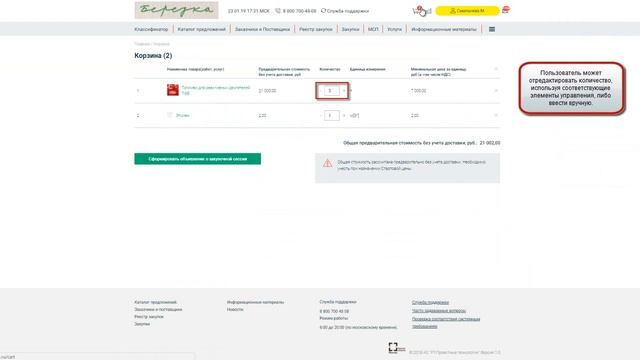Click the Главная breadcrumb link

point(142,44)
